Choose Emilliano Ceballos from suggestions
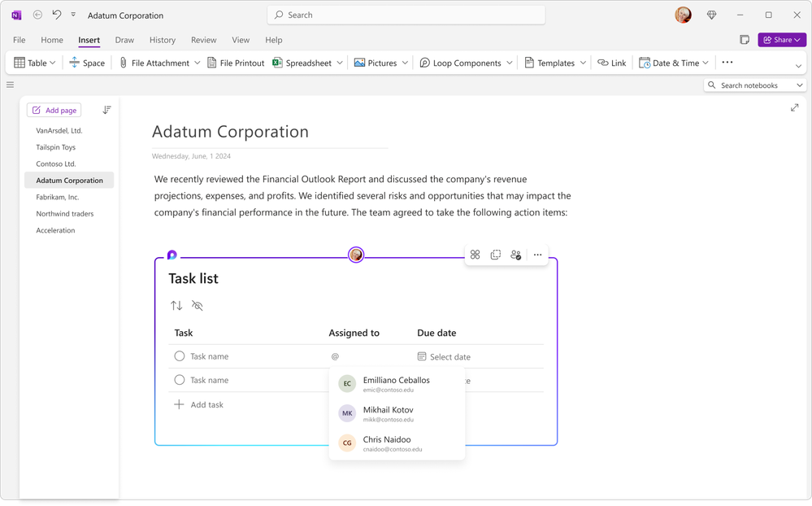Screen dimensions: 812x506 (397, 384)
